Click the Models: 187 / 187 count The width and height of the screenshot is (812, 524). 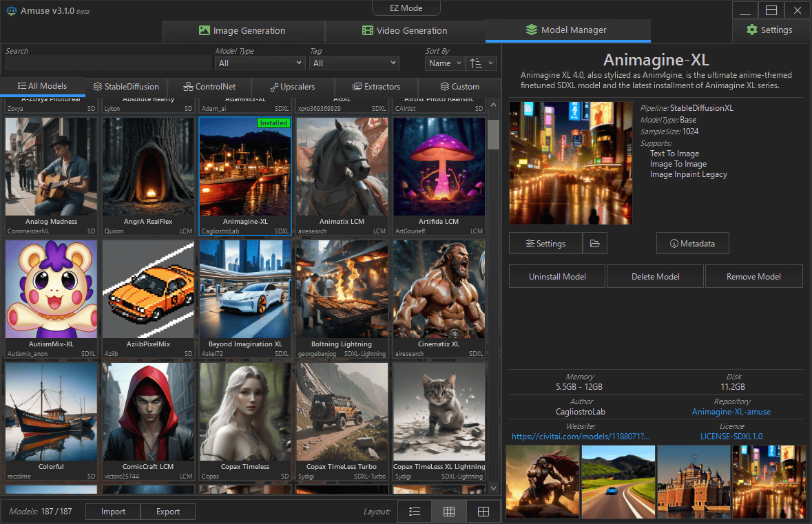(x=41, y=512)
